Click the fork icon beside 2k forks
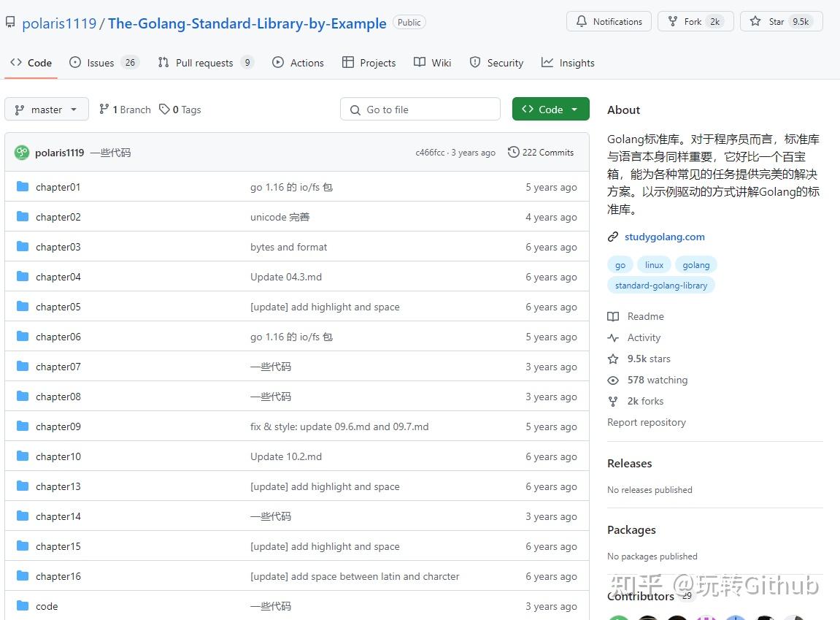 pyautogui.click(x=614, y=401)
